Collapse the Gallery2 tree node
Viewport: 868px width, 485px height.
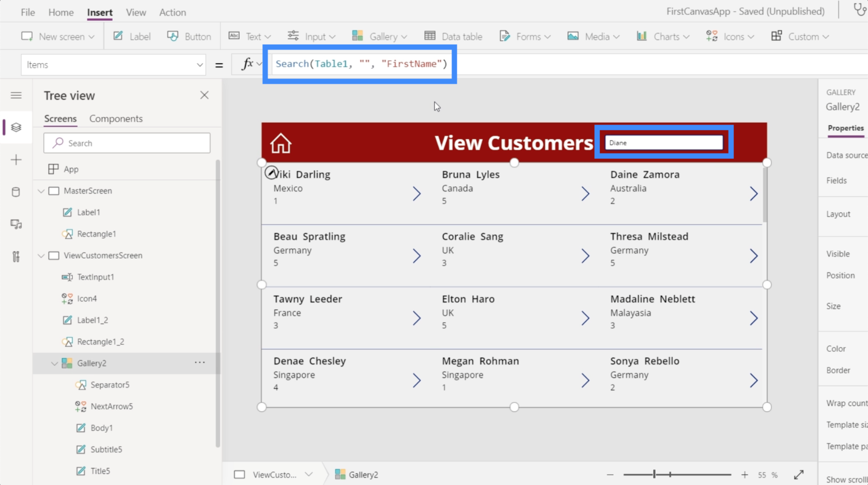55,363
